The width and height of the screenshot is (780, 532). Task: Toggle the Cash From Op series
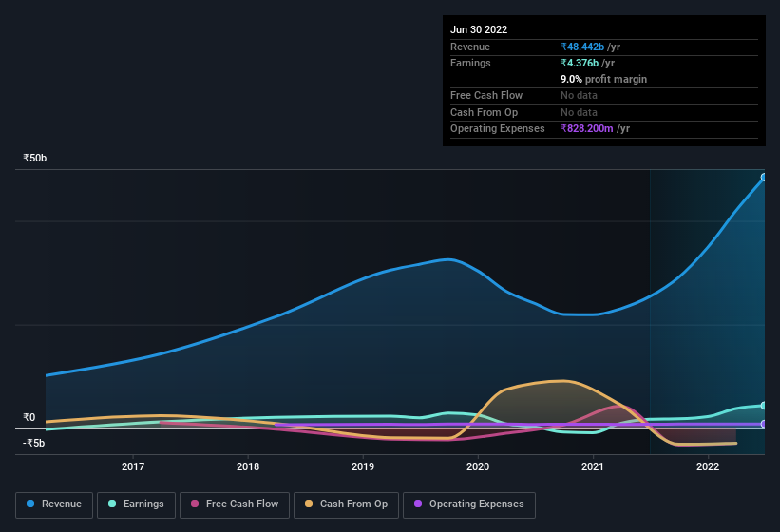346,504
